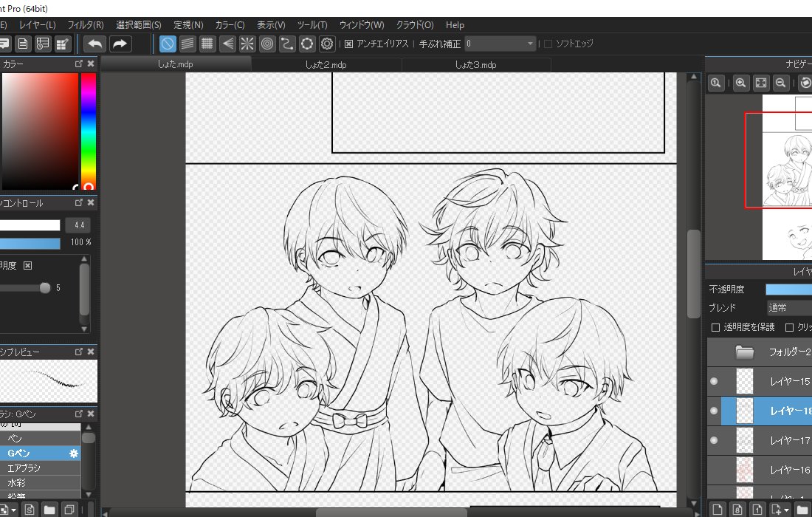Enable the vanishing point snap guide
This screenshot has width=812, height=517.
pyautogui.click(x=227, y=44)
